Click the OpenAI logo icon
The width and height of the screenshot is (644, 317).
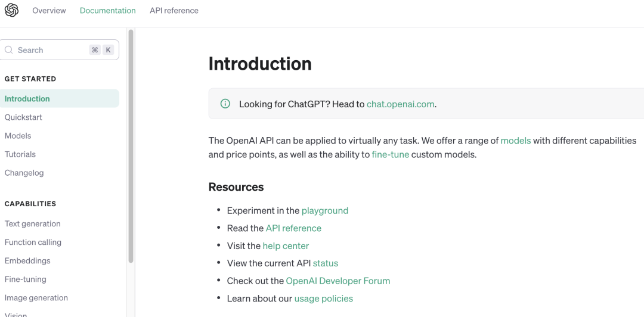tap(11, 10)
